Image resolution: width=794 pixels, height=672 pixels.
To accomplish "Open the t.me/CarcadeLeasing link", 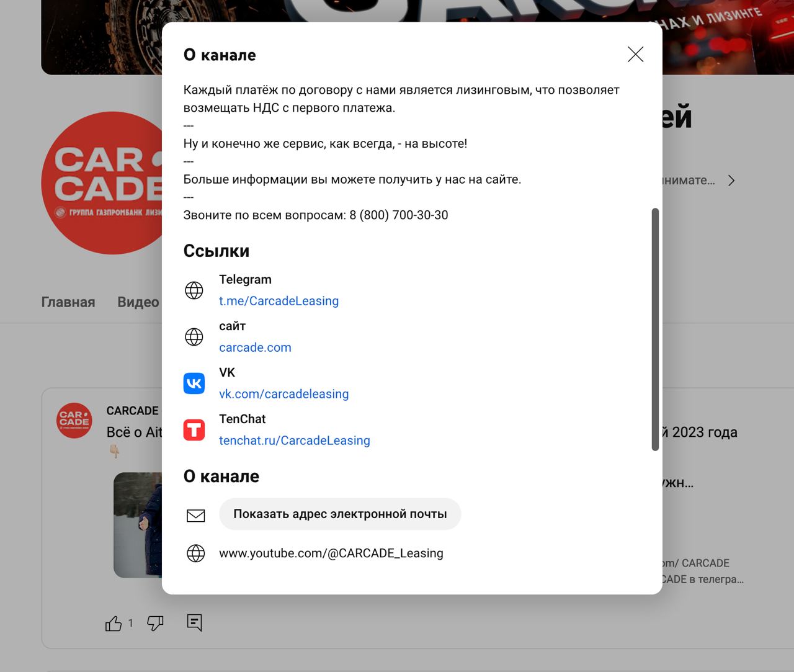I will pos(279,301).
